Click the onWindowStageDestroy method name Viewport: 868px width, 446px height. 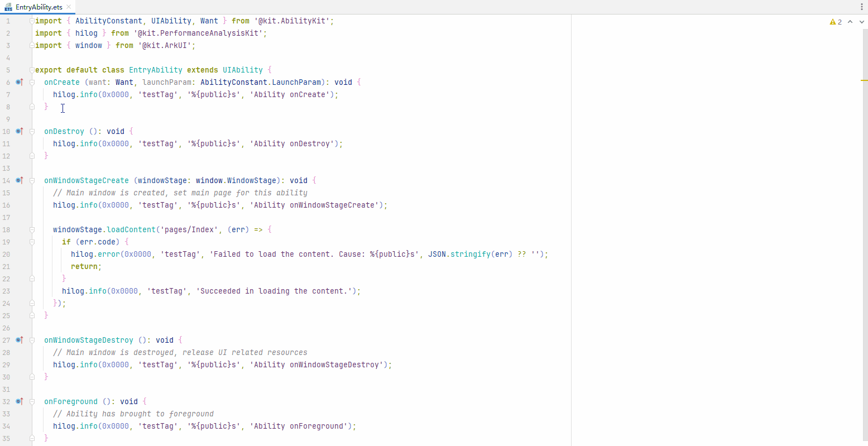[x=89, y=340]
